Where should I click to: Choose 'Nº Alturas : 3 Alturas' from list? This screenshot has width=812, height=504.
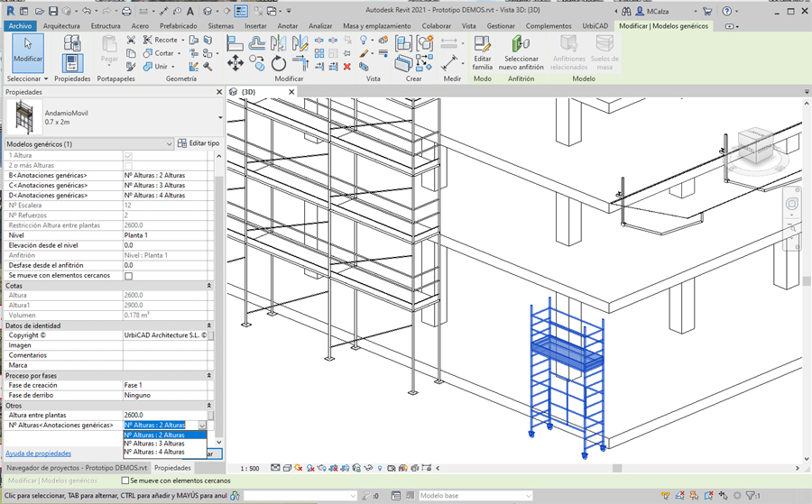(x=154, y=444)
